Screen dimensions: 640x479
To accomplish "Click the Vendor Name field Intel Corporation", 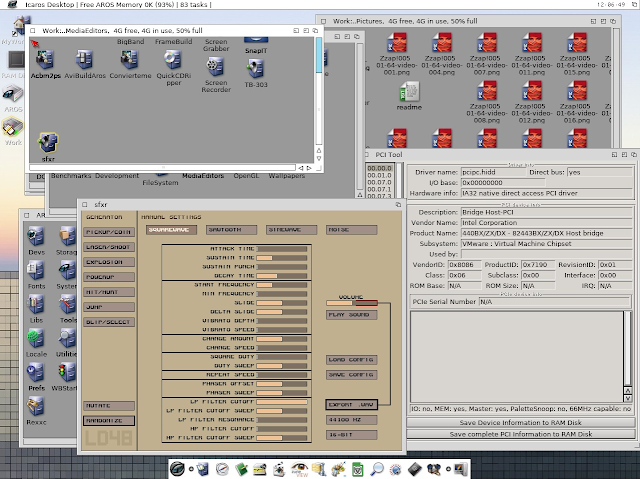I will [x=547, y=223].
